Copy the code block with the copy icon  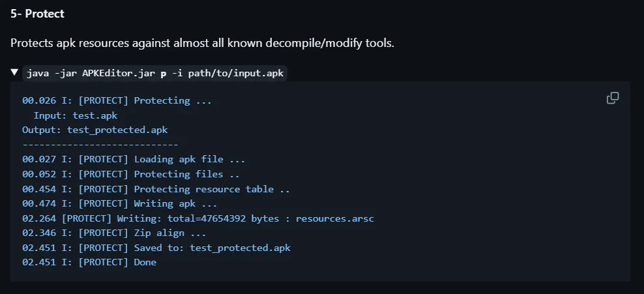coord(612,98)
